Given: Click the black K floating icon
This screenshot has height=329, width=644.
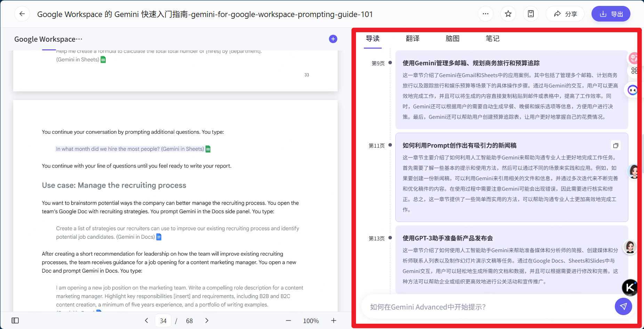Looking at the screenshot, I should tap(630, 287).
